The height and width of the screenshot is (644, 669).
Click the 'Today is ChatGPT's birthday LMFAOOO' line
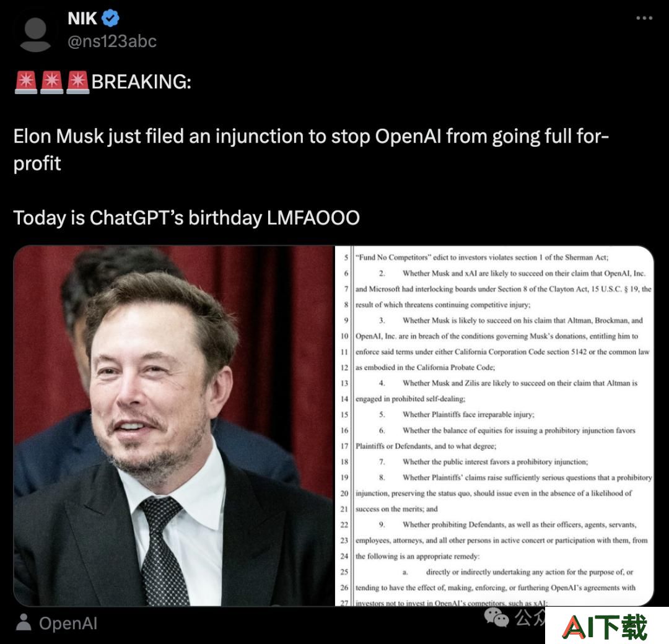186,218
